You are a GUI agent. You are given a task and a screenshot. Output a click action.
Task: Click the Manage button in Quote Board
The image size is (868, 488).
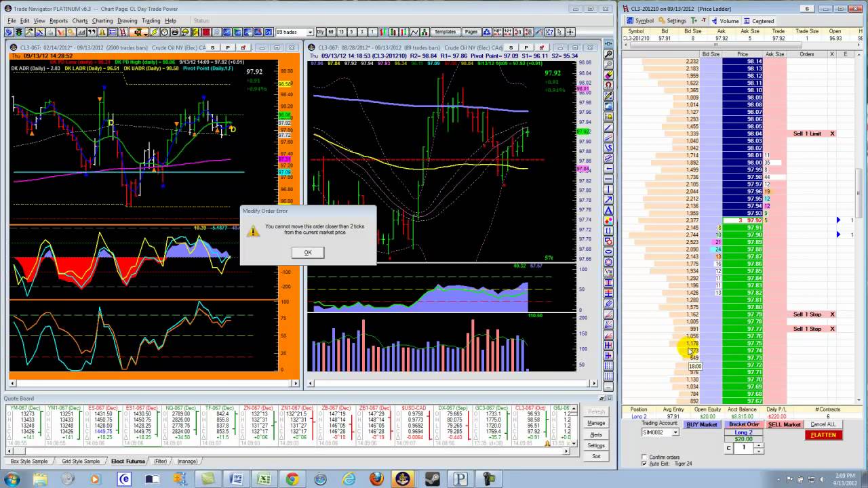tap(596, 423)
